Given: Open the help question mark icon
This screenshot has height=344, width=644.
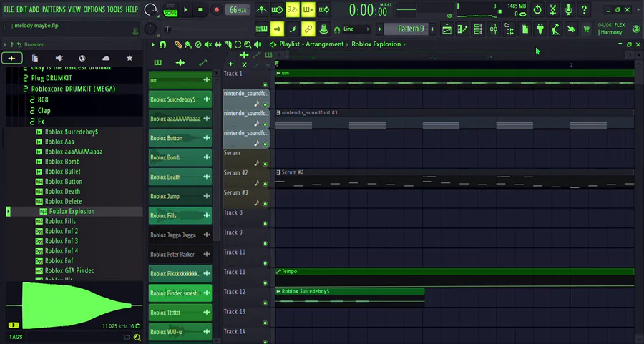Looking at the screenshot, I should [584, 9].
